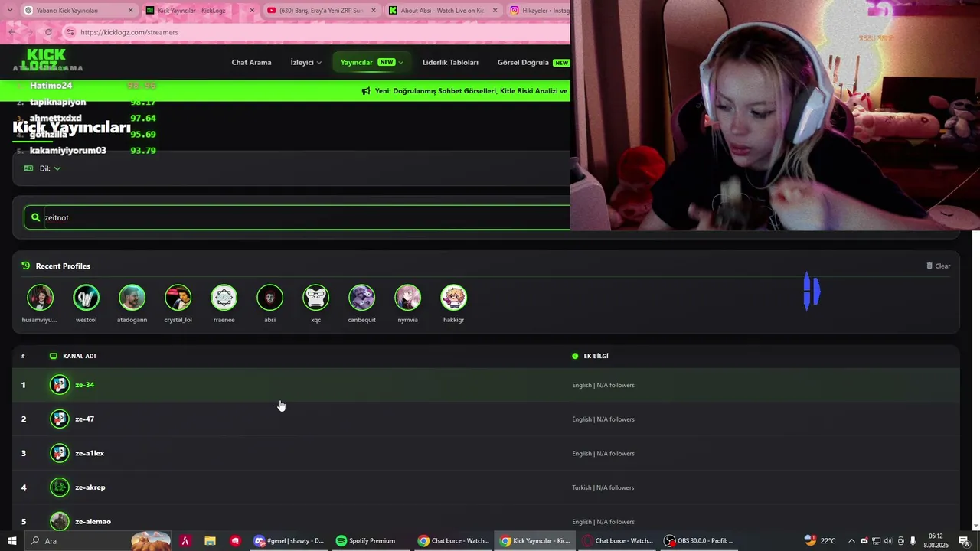This screenshot has height=551, width=980.
Task: Open ze-a1lex channel link
Action: point(90,453)
